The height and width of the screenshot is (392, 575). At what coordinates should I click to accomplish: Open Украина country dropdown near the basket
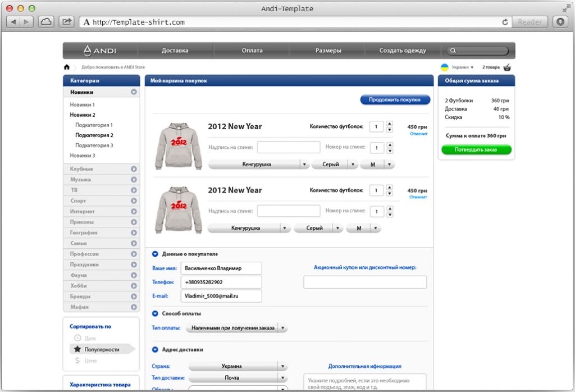(463, 67)
